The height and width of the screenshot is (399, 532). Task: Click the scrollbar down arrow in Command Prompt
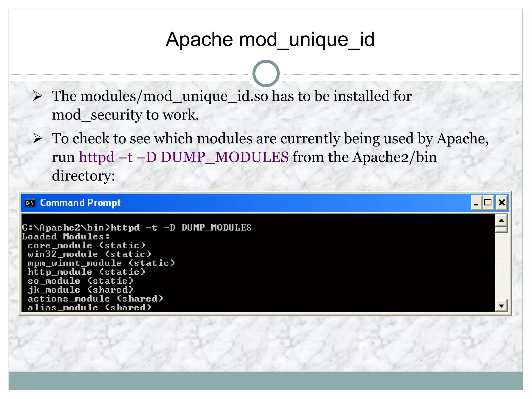(x=501, y=306)
